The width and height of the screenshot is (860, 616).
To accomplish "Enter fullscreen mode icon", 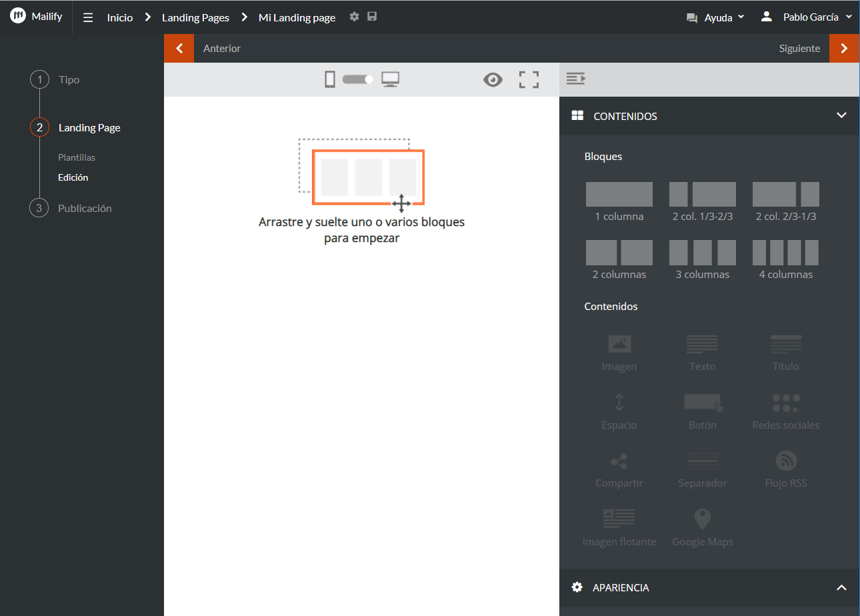I will point(529,80).
